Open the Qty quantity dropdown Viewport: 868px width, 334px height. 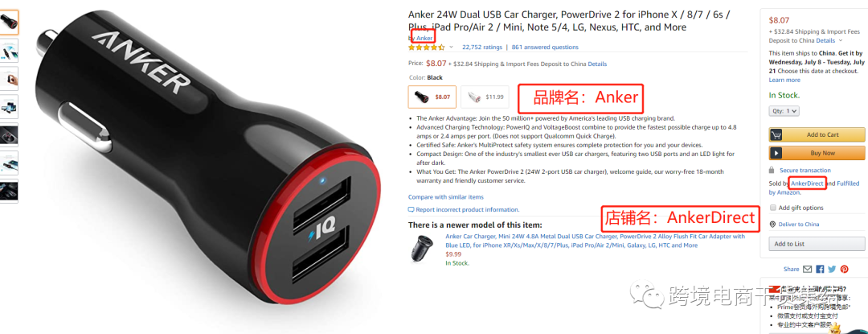coord(784,111)
